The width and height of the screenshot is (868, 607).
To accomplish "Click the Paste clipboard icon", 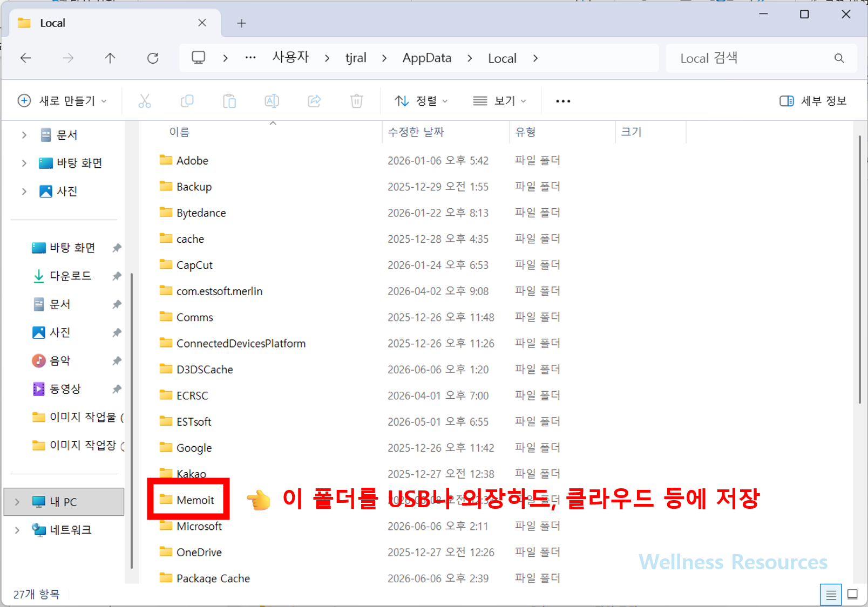I will 229,101.
